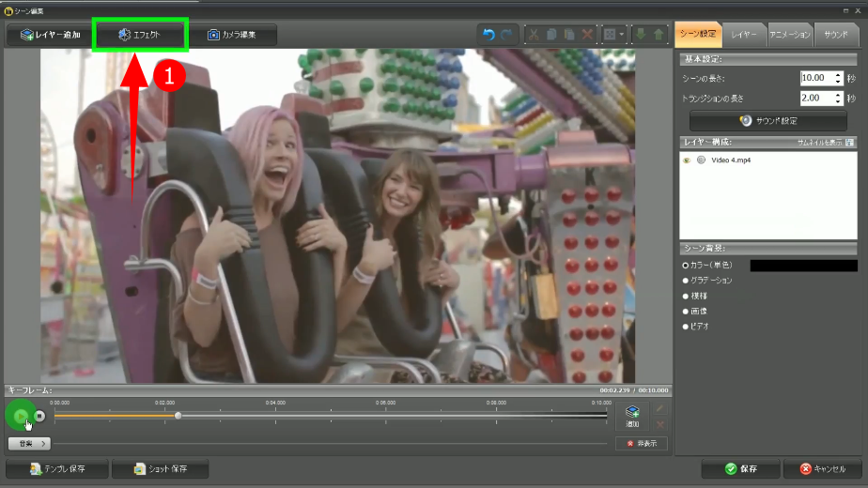Open the grid alignment dropdown arrow

tap(622, 35)
